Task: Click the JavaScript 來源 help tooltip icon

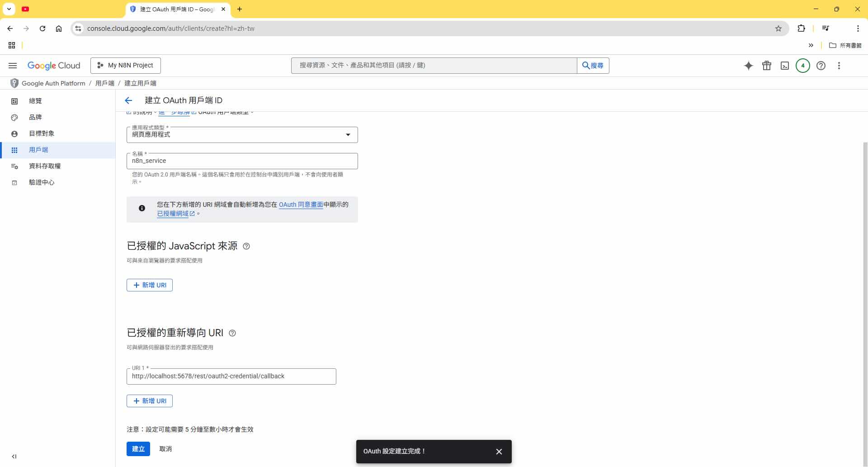Action: click(246, 246)
